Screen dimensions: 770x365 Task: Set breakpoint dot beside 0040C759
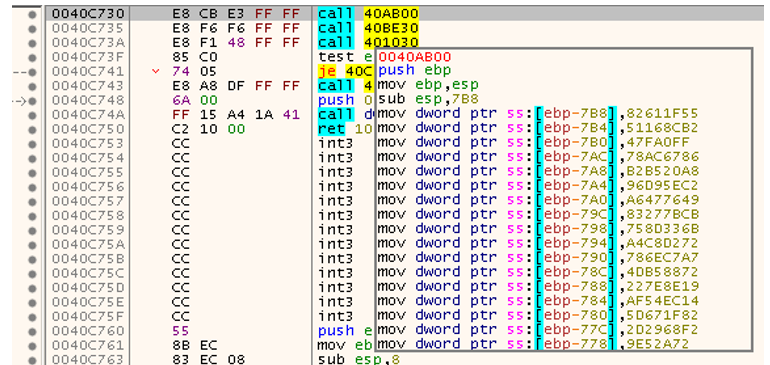pyautogui.click(x=32, y=230)
